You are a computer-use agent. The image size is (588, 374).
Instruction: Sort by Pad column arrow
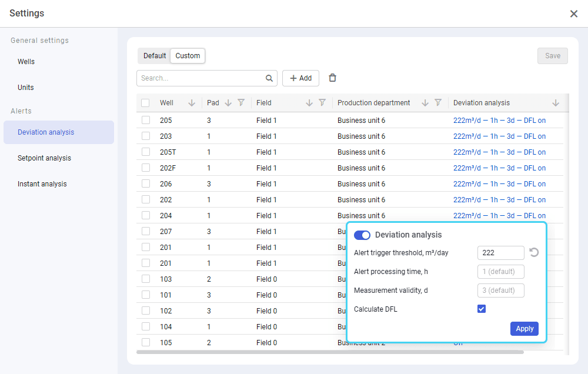(228, 103)
